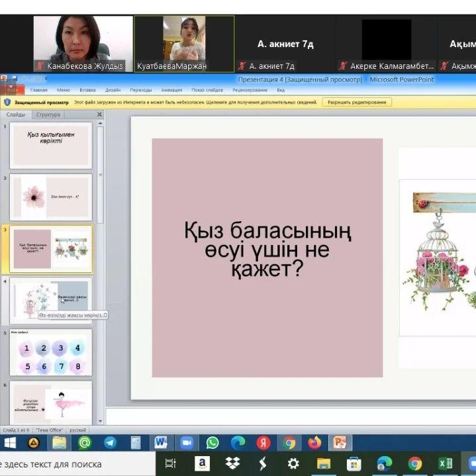Switch to the Структура pane tab
The image size is (476, 476).
click(x=48, y=115)
